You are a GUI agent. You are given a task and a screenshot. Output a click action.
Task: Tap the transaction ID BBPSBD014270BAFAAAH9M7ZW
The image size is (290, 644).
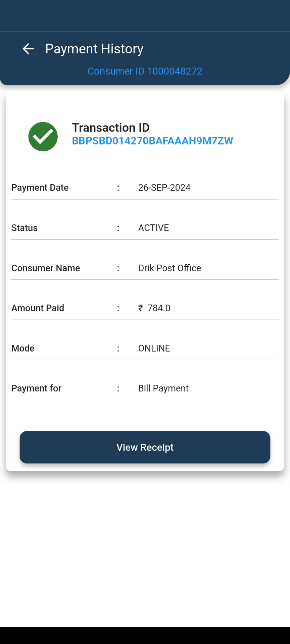click(x=152, y=141)
